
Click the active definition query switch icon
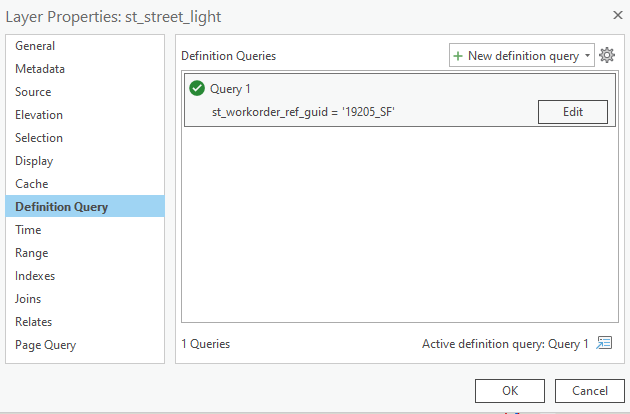604,343
